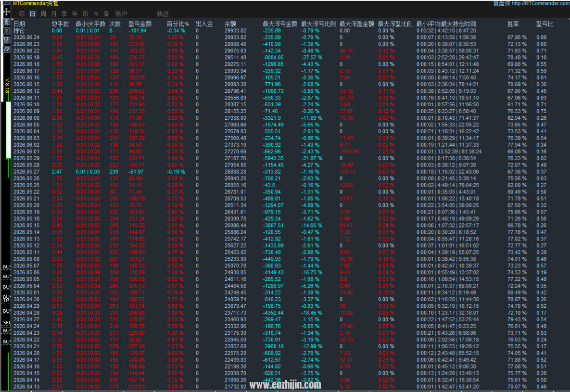570x392 pixels.
Task: Click the TP marker on chart edge
Action: 6,300
